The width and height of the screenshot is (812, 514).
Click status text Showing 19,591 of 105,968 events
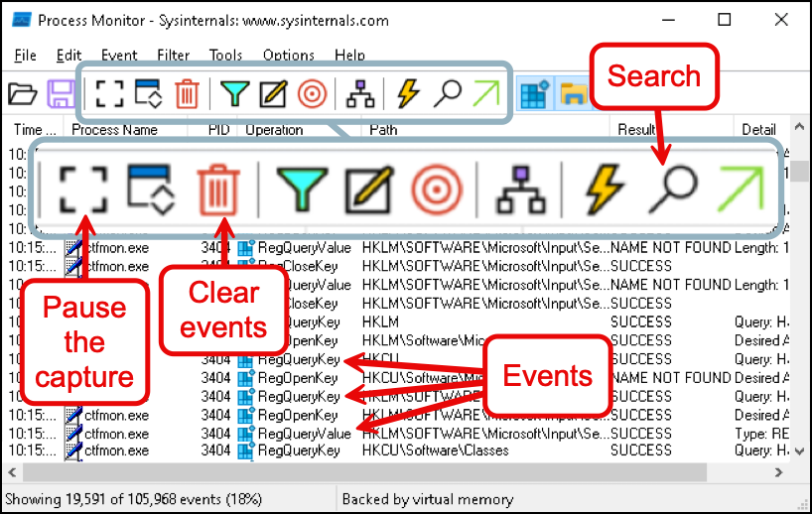pyautogui.click(x=134, y=499)
